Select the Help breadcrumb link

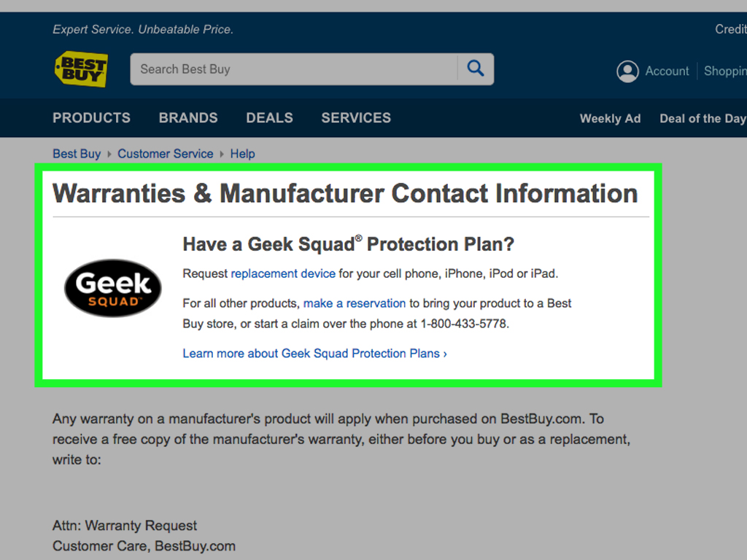[x=242, y=154]
